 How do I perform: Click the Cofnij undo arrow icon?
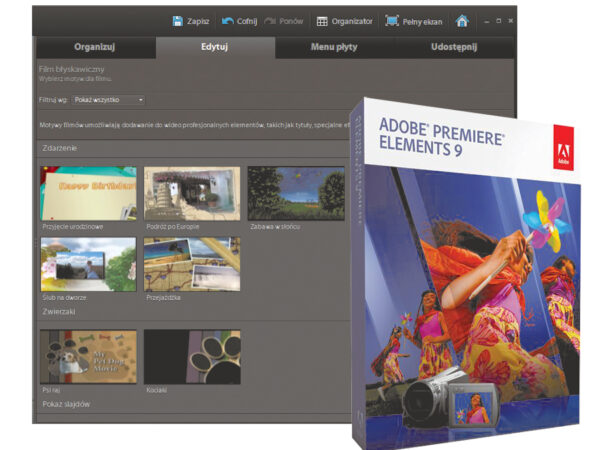pos(228,21)
